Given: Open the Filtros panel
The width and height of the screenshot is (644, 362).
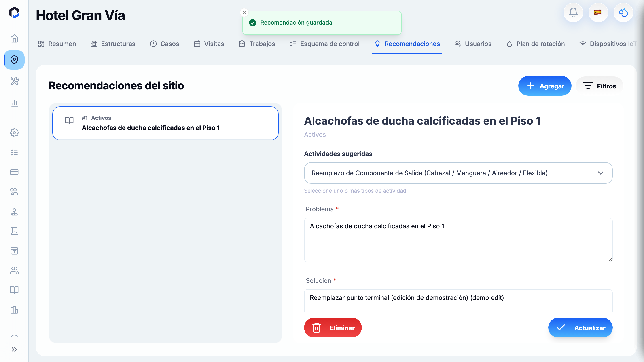Looking at the screenshot, I should tap(600, 86).
